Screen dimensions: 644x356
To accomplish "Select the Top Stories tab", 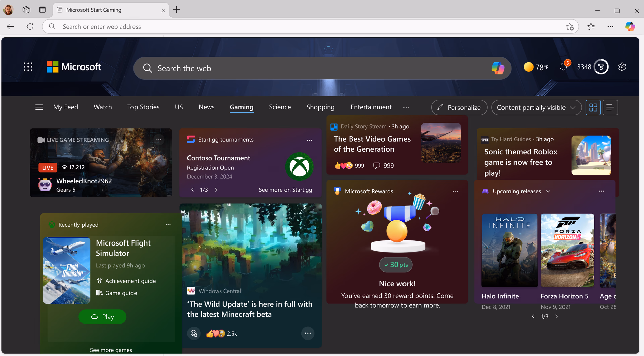I will tap(143, 107).
